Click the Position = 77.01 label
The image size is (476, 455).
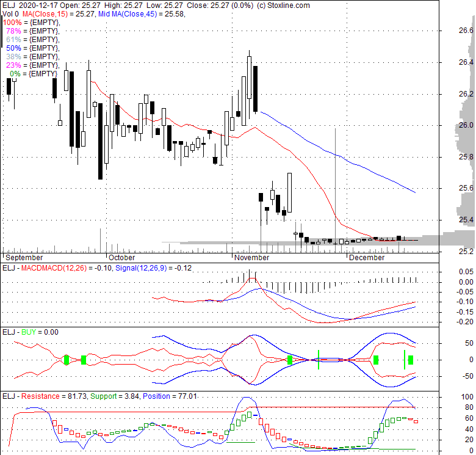coord(170,396)
